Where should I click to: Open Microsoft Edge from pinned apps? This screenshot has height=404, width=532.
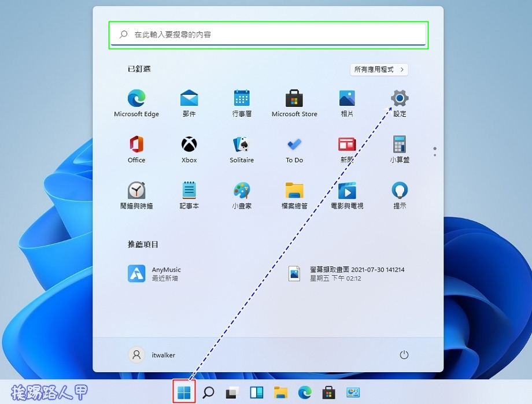136,103
